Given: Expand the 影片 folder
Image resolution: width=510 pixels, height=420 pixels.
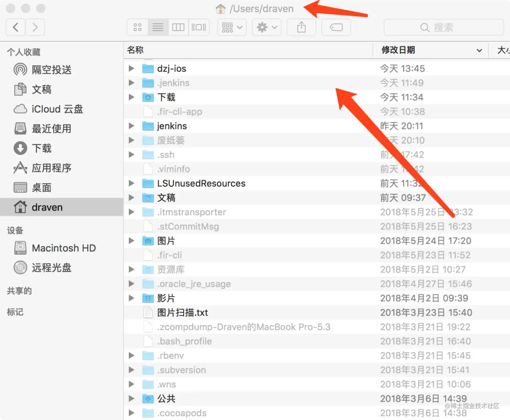Looking at the screenshot, I should click(131, 298).
